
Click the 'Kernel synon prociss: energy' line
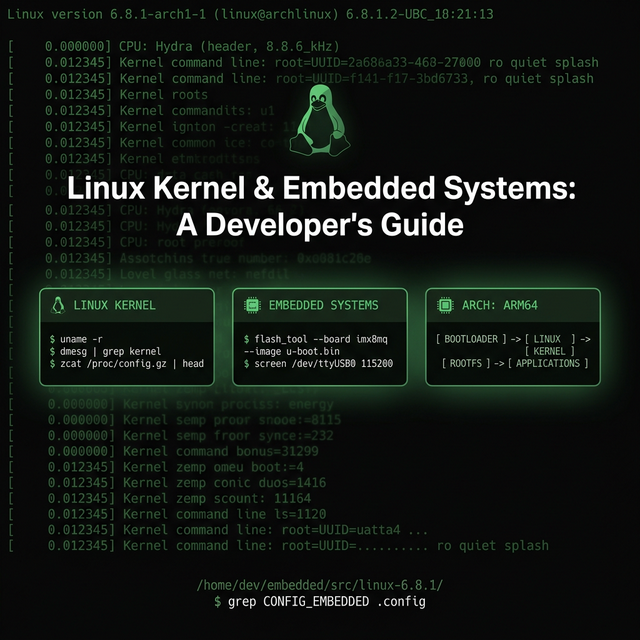coord(171,404)
